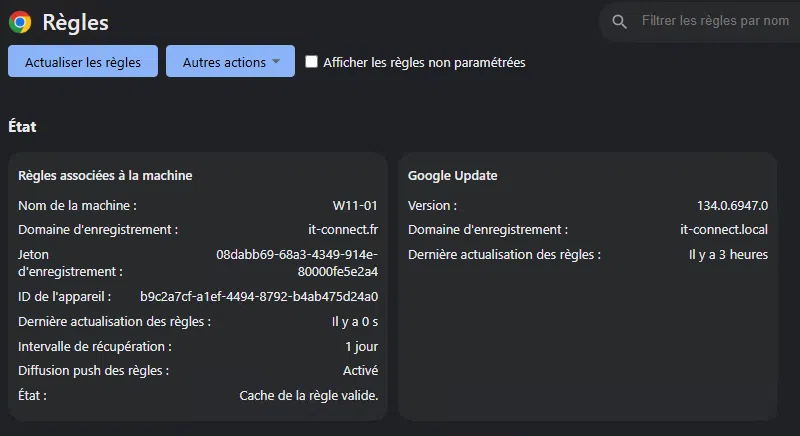The height and width of the screenshot is (436, 800).
Task: Click the device ID value b9c2a7cf
Action: coord(259,297)
